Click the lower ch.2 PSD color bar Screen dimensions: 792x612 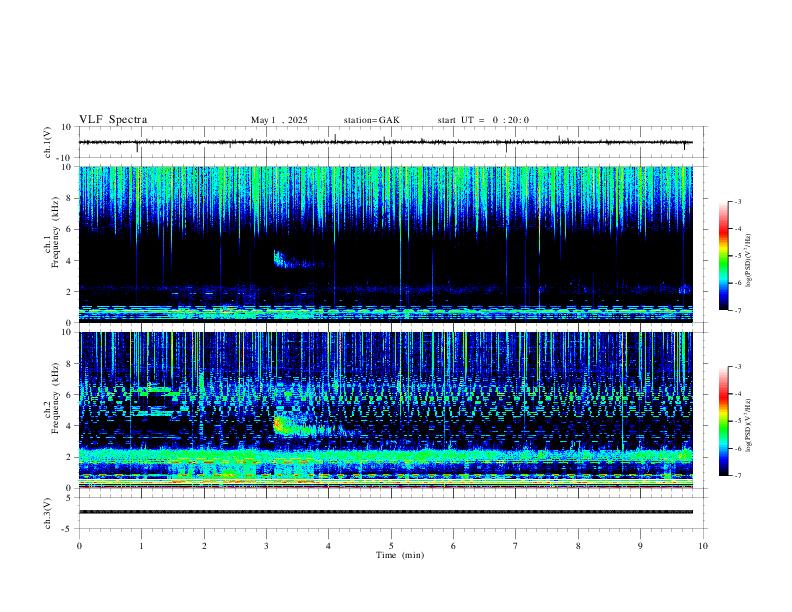pyautogui.click(x=724, y=421)
